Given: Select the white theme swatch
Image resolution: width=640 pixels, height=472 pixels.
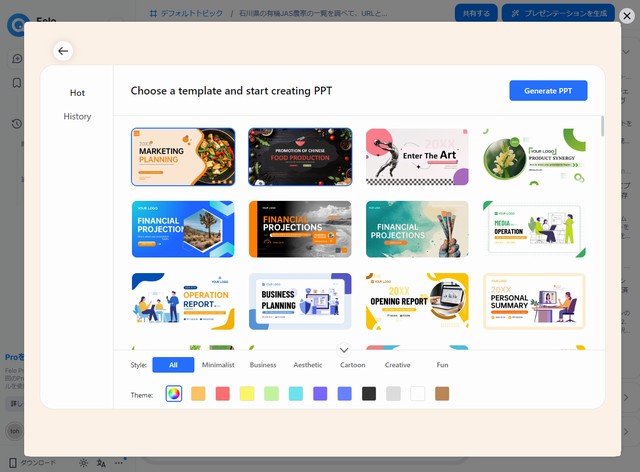Looking at the screenshot, I should click(x=418, y=394).
